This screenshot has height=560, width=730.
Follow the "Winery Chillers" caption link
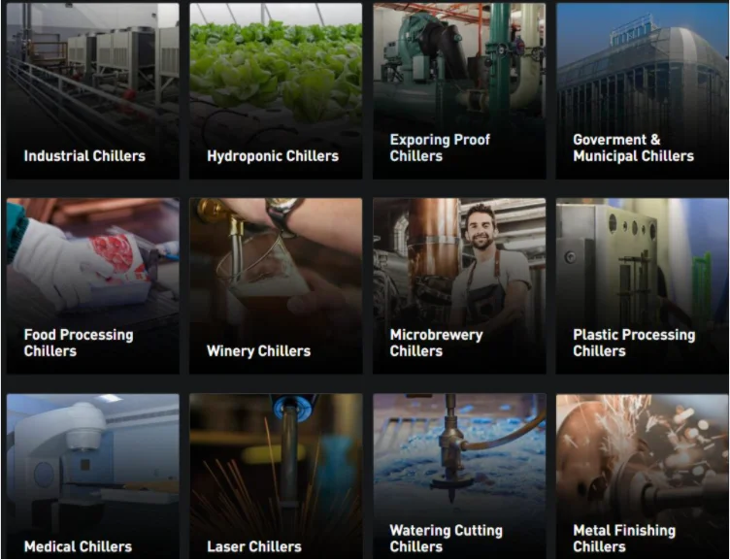(x=258, y=351)
